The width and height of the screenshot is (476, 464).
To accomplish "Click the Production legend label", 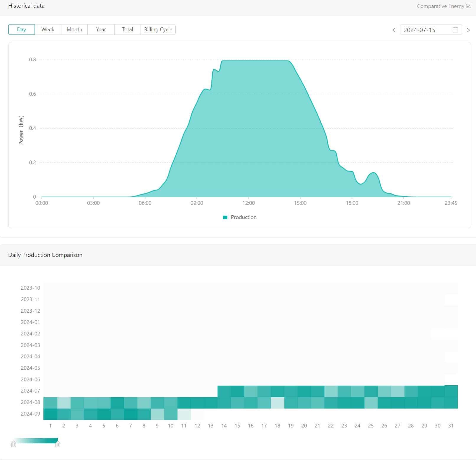I will (244, 217).
